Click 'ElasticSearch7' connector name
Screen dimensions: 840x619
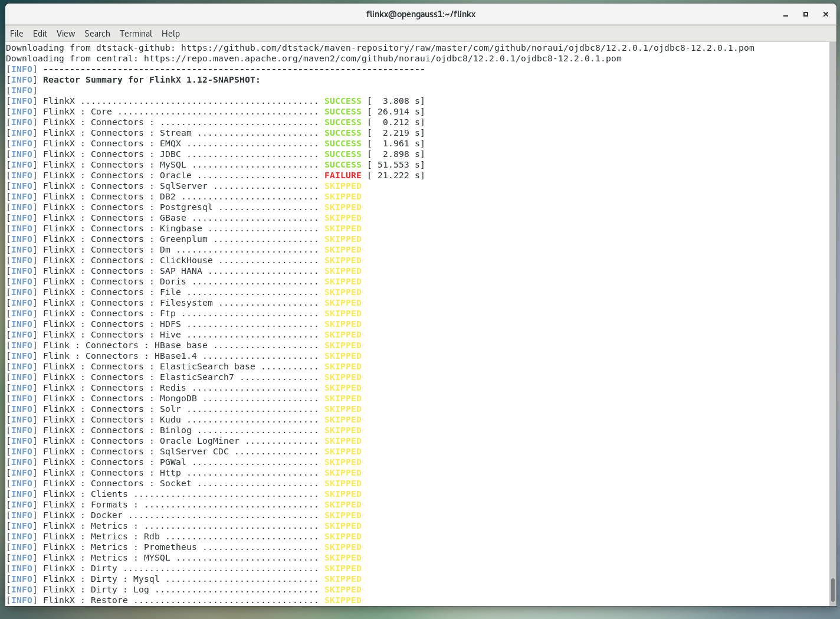pyautogui.click(x=197, y=377)
